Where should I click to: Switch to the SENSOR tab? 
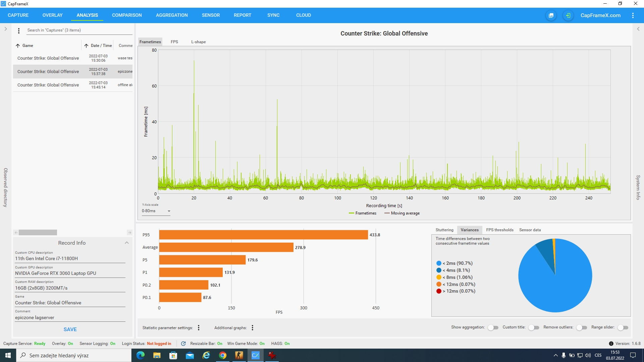211,15
